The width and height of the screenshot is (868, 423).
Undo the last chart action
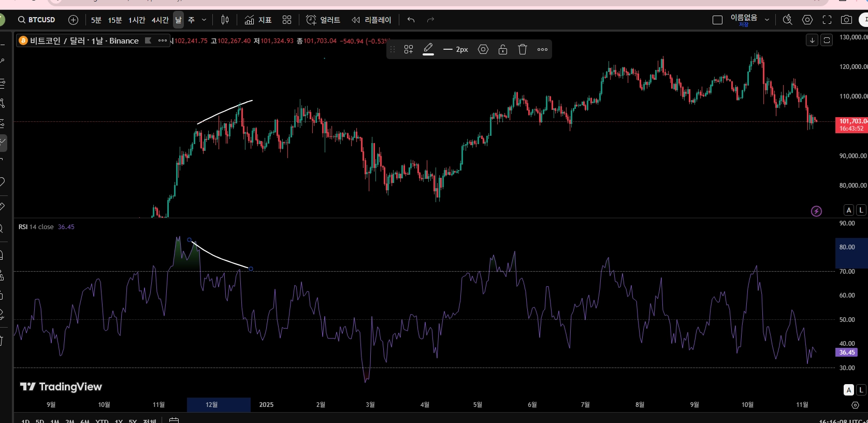pos(411,20)
